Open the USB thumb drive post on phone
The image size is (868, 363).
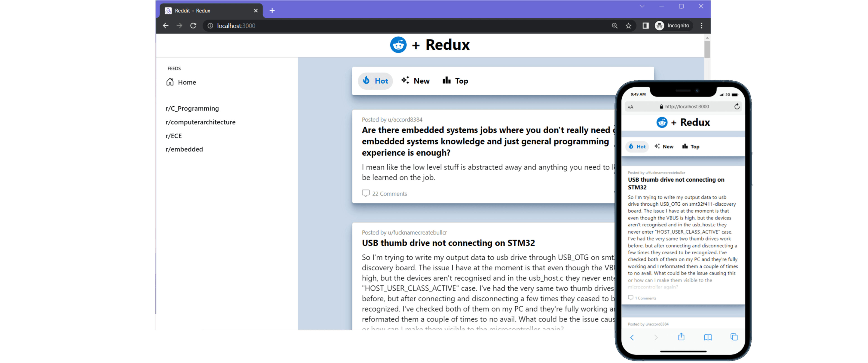point(676,183)
